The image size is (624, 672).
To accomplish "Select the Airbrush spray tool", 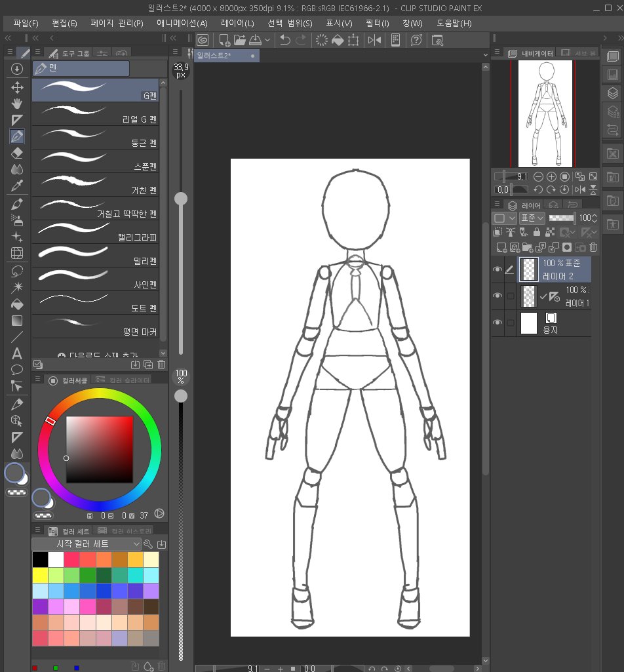I will point(17,220).
